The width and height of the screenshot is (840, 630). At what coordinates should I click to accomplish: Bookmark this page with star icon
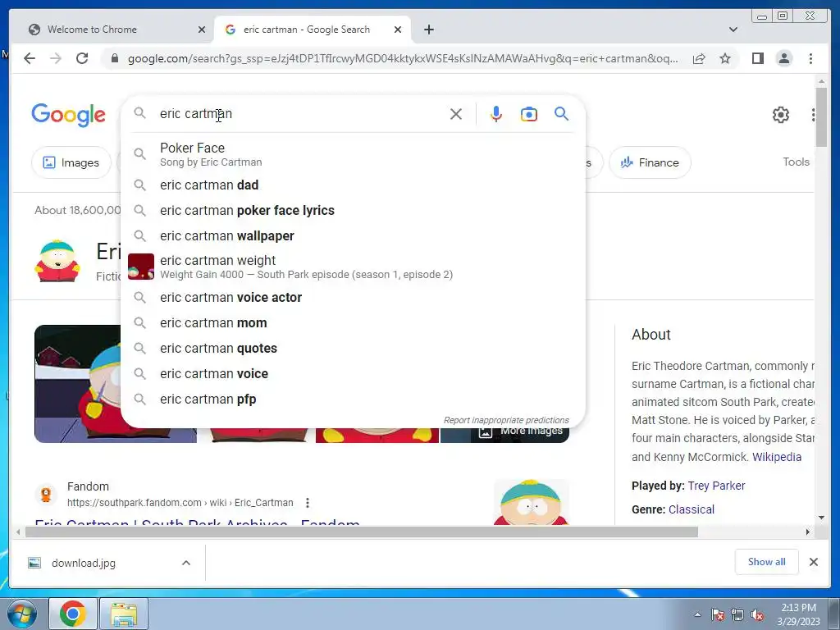(x=725, y=58)
